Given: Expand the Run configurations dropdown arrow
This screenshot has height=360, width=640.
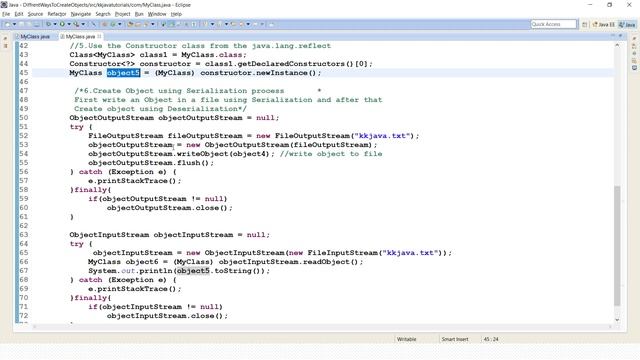Looking at the screenshot, I should point(69,24).
